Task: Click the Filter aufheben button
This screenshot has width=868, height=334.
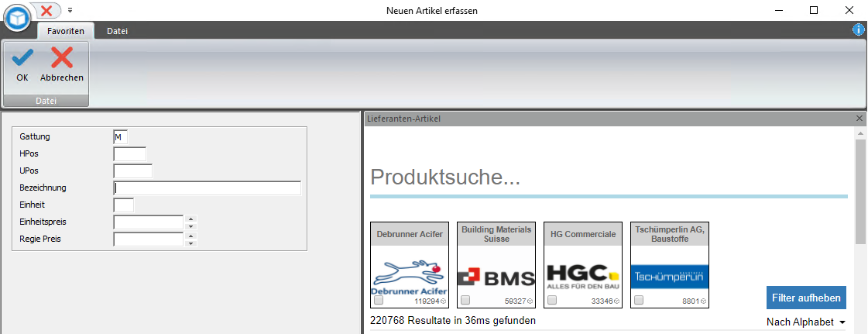Action: 807,298
